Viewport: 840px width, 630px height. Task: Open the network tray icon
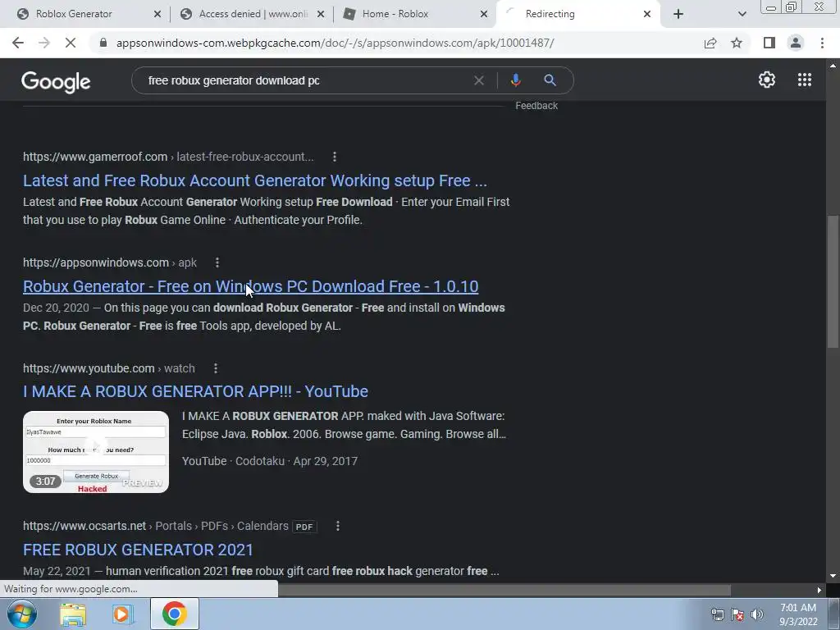(717, 614)
